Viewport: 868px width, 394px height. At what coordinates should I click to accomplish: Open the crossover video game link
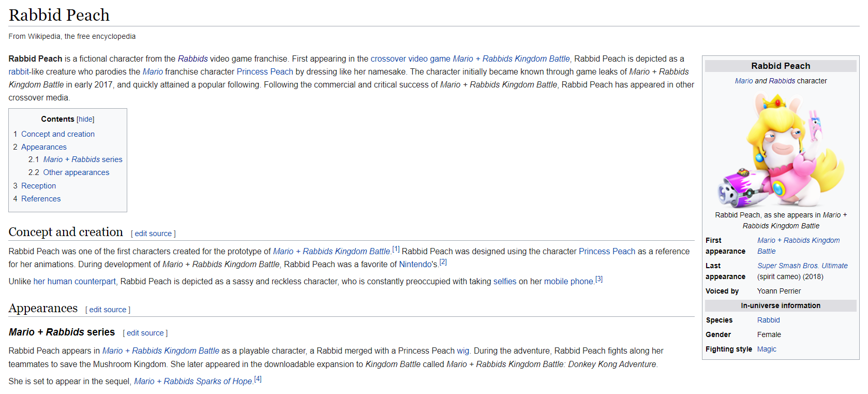(410, 59)
